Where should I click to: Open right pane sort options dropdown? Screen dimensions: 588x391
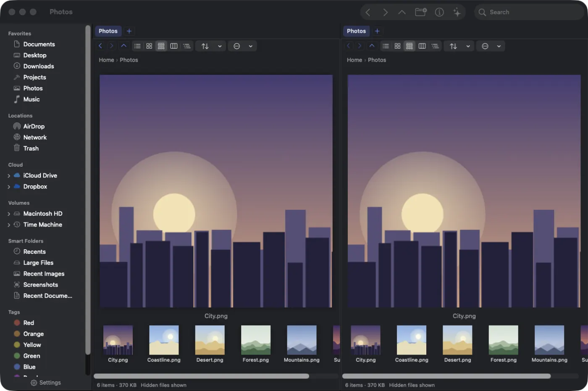pos(459,46)
